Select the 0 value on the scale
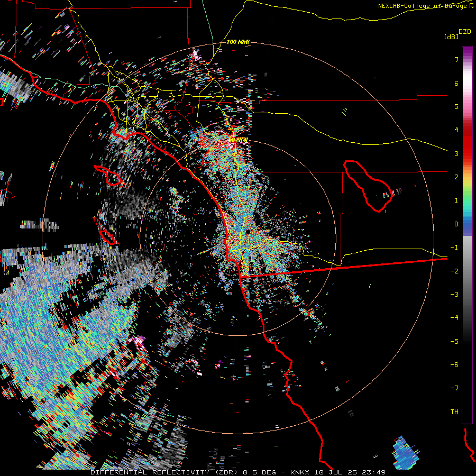The width and height of the screenshot is (476, 476). (456, 224)
